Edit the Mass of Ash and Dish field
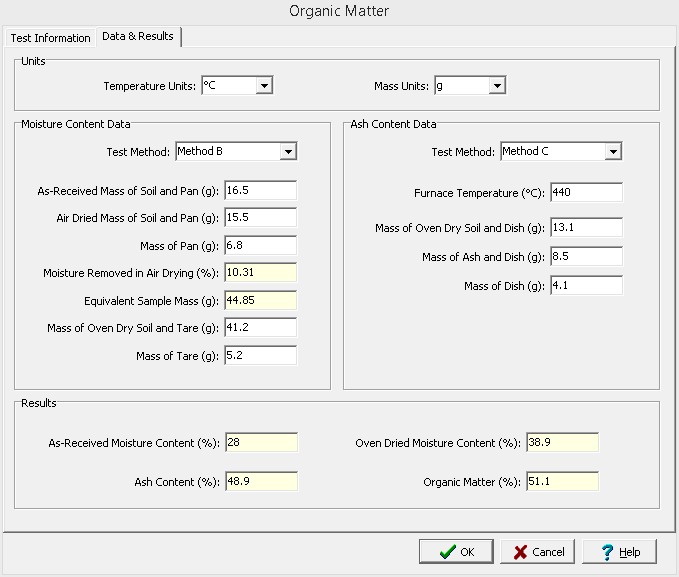The height and width of the screenshot is (577, 679). tap(585, 257)
